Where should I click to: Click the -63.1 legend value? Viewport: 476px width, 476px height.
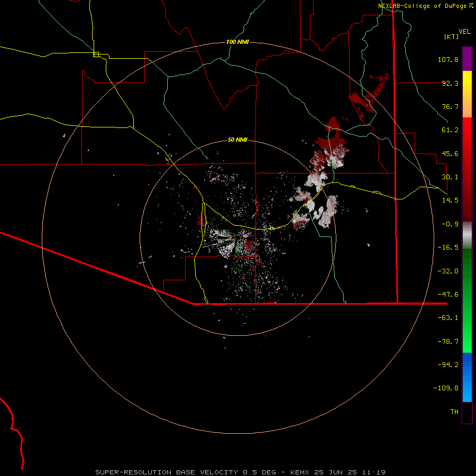(448, 318)
